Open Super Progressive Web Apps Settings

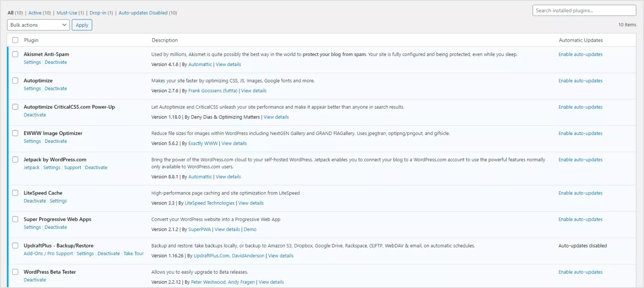[32, 227]
